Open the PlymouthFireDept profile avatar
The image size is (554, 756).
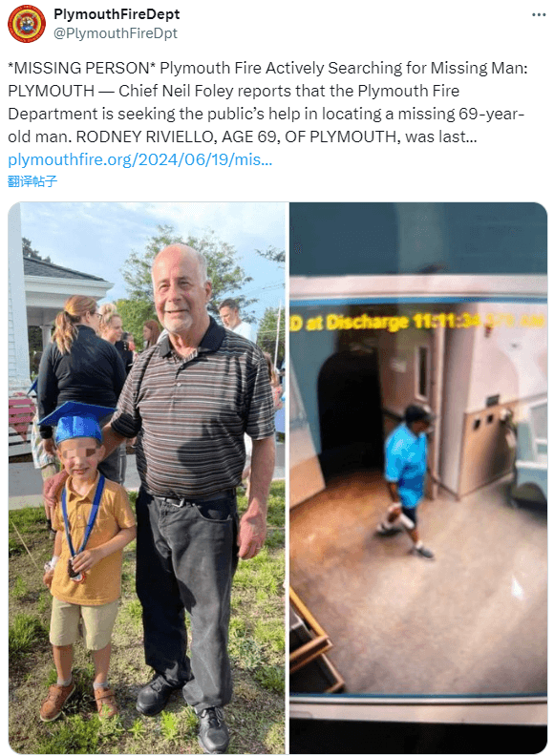coord(27,24)
